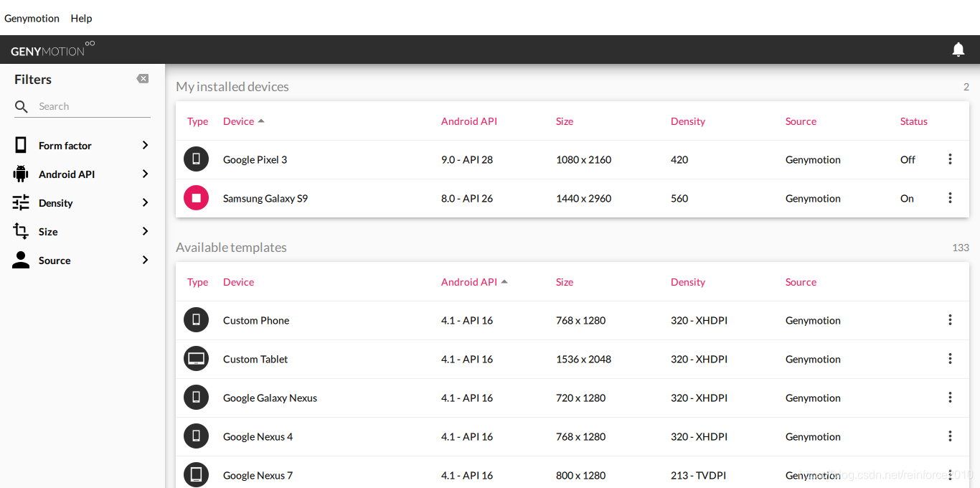The height and width of the screenshot is (488, 980).
Task: Sort templates by Type column
Action: coord(197,282)
